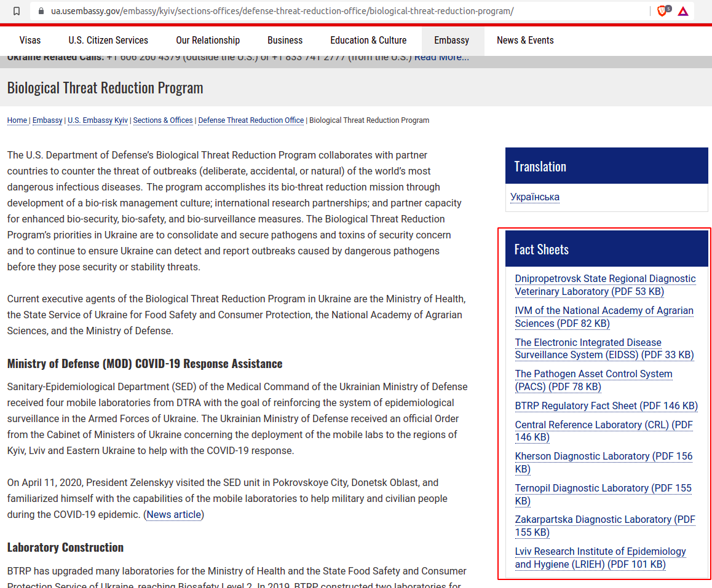Open Lviv Research Institute of Epidemiology PDF

[x=600, y=558]
